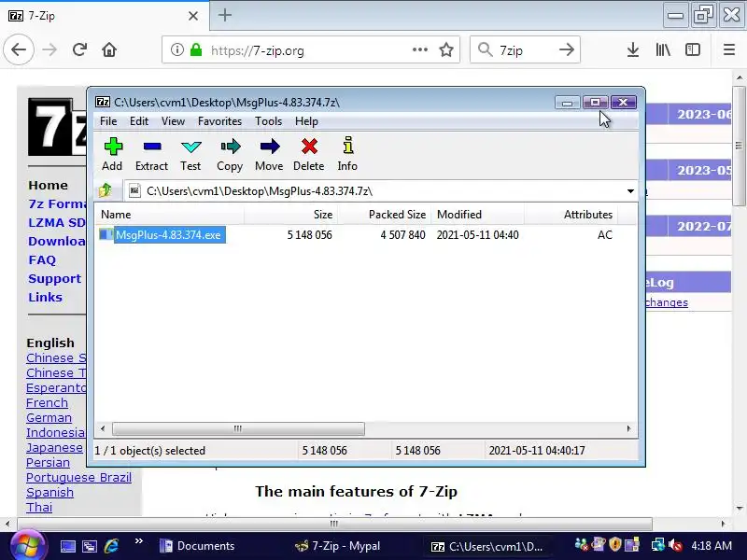Open browser Downloads arrow icon
747x560 pixels.
(633, 49)
